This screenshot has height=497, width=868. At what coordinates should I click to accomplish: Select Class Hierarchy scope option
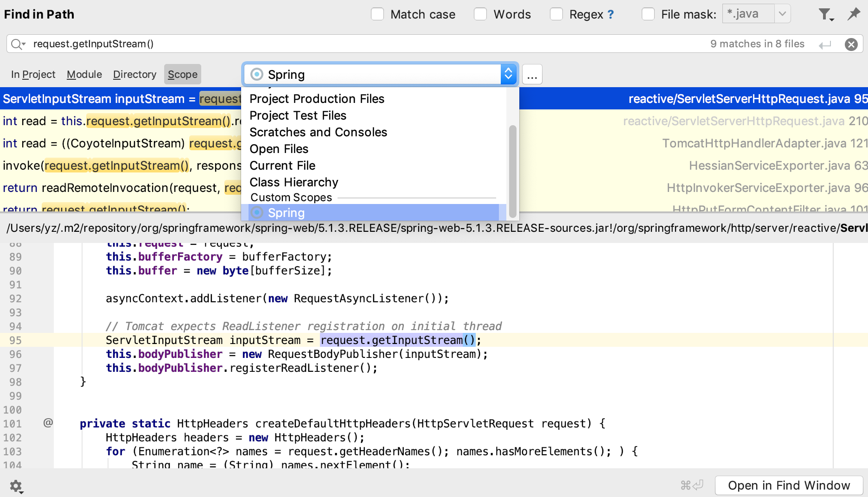[x=294, y=182]
